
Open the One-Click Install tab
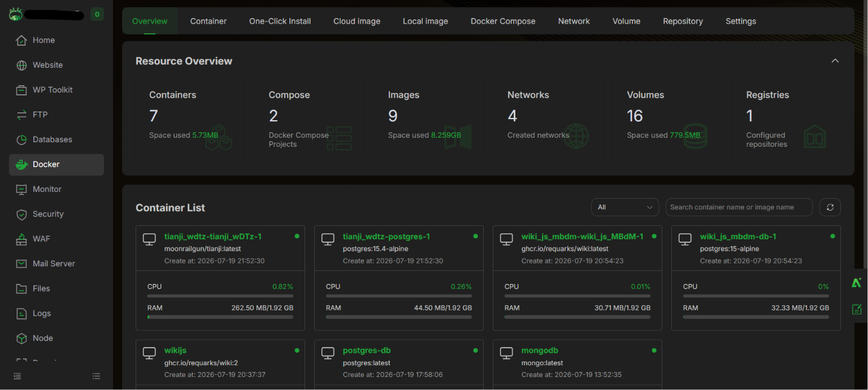(280, 21)
